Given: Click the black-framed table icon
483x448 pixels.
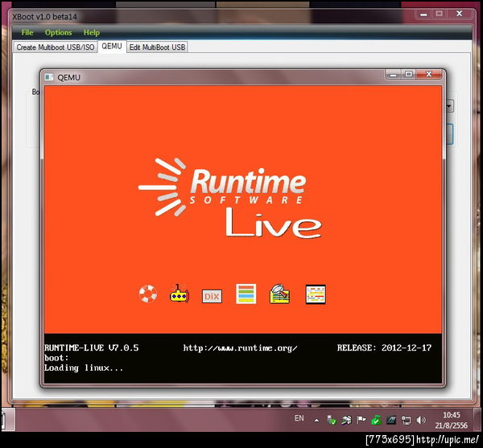Looking at the screenshot, I should tap(315, 294).
